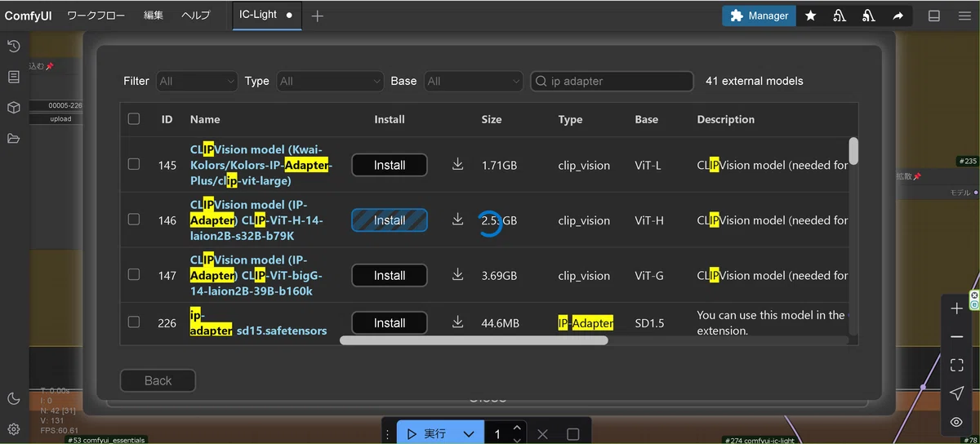Click the download icon for model 146
980x444 pixels.
457,220
